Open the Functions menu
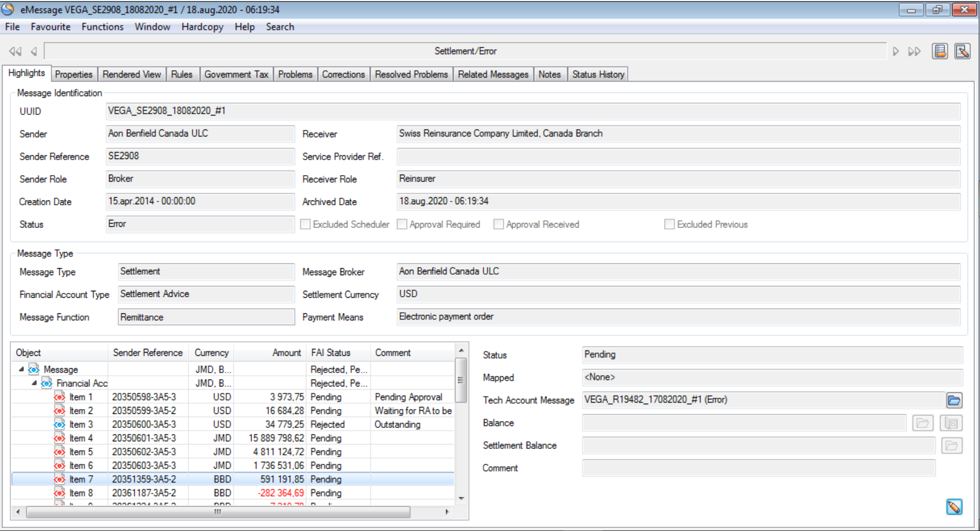The height and width of the screenshot is (531, 980). pyautogui.click(x=102, y=27)
